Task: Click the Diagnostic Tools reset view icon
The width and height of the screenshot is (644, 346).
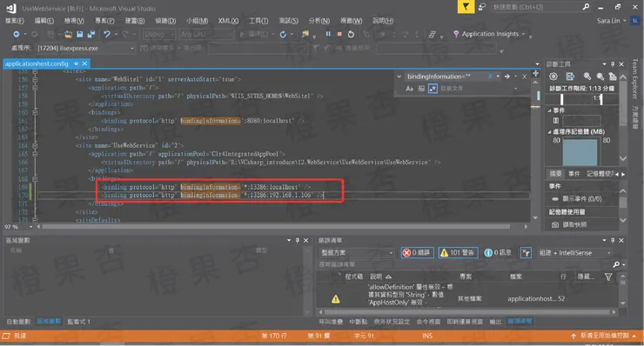Action: (613, 77)
